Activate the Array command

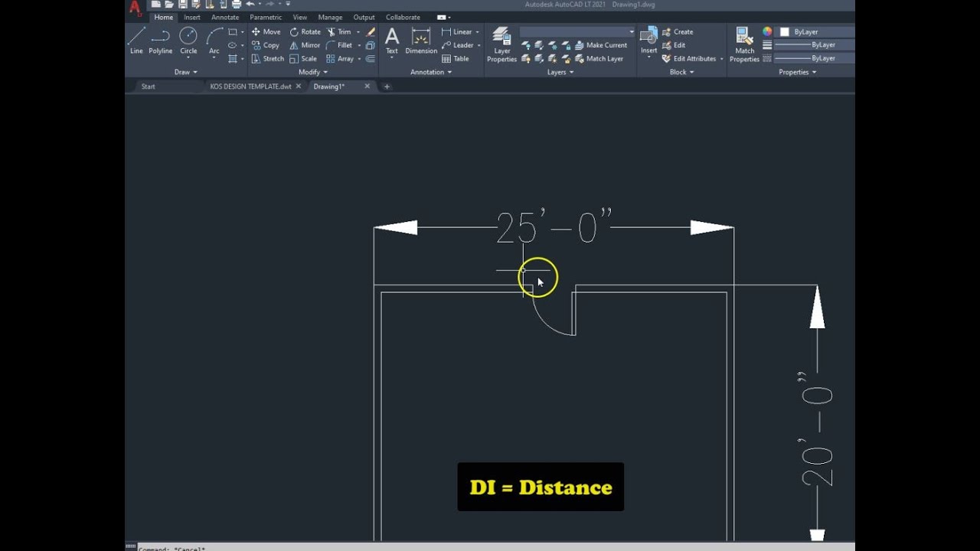[x=340, y=58]
